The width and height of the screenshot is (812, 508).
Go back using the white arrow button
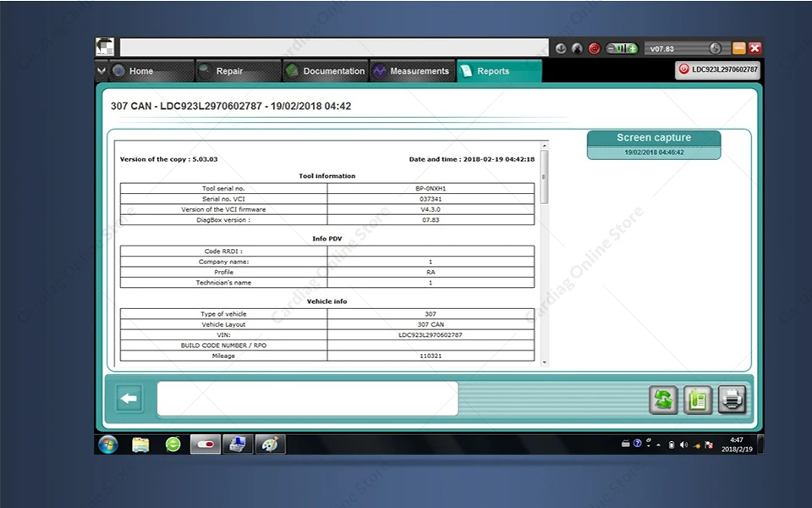click(129, 398)
